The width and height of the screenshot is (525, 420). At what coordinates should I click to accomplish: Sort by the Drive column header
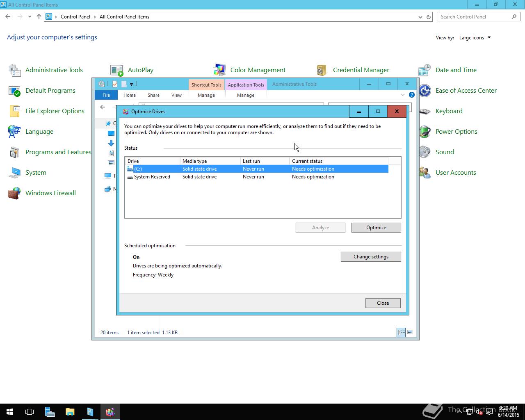152,161
